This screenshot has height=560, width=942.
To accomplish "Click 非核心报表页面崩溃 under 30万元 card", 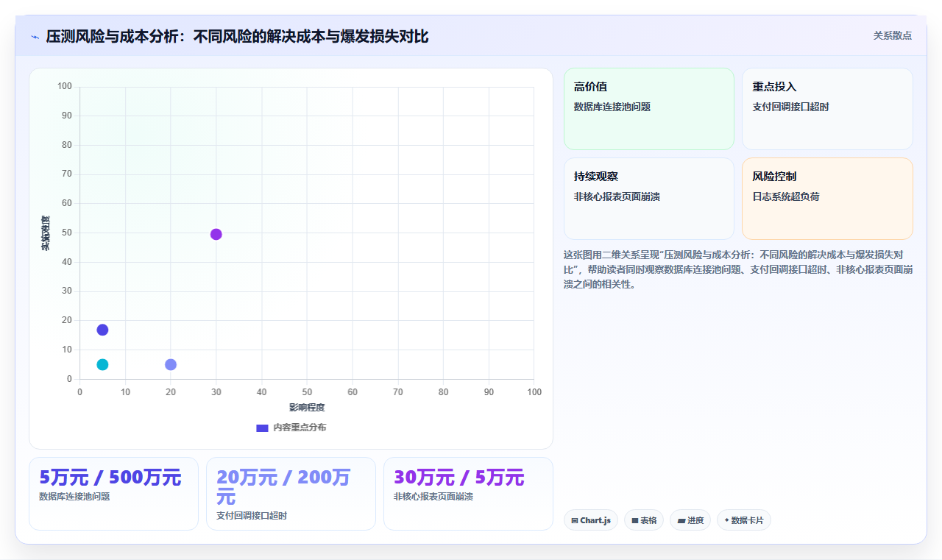I will point(433,497).
